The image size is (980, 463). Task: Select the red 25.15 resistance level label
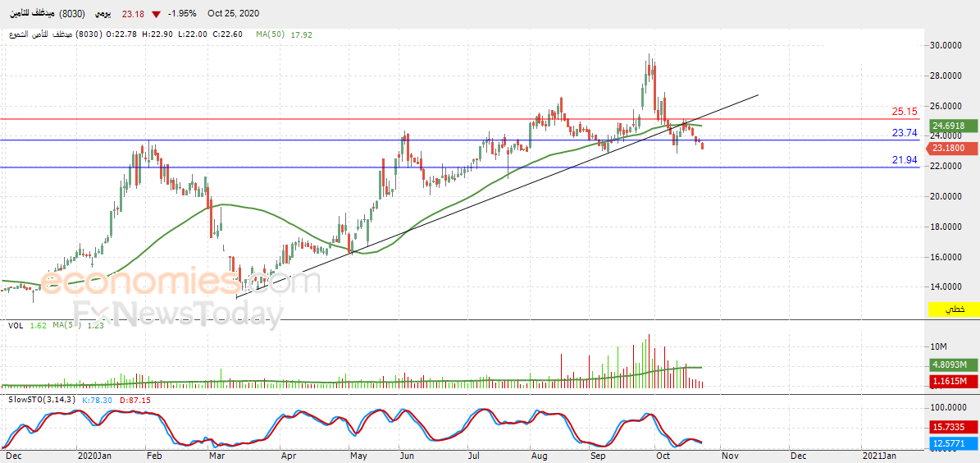(x=905, y=112)
